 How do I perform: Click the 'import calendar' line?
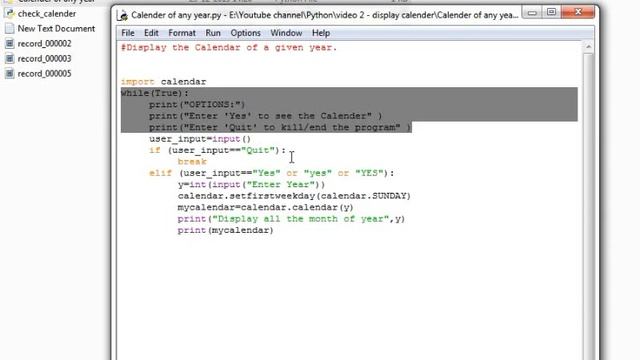coord(163,82)
